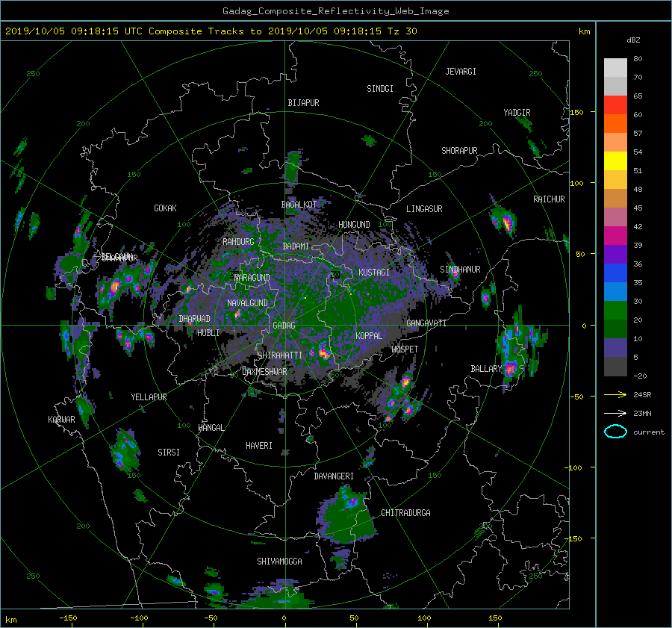Click the yellow 24SR arrow legend icon
The height and width of the screenshot is (628, 672).
(x=615, y=394)
